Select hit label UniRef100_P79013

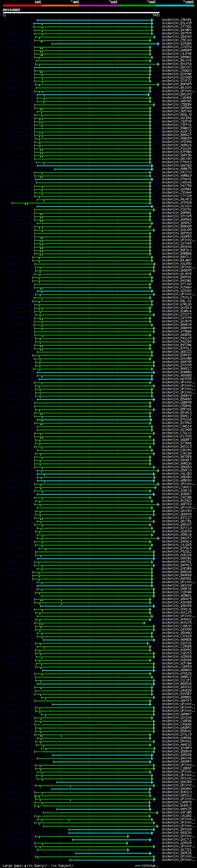point(177,162)
